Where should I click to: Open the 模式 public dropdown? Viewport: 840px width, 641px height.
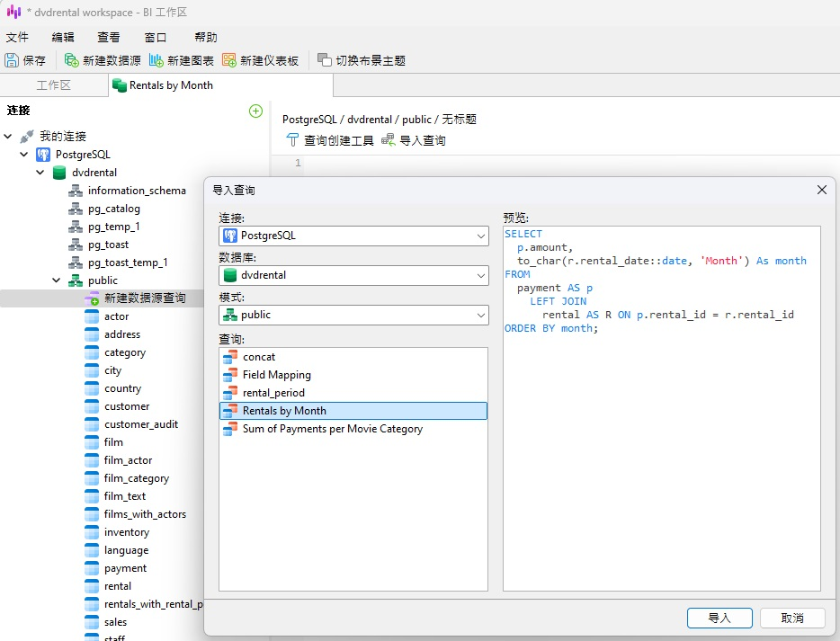click(x=353, y=315)
